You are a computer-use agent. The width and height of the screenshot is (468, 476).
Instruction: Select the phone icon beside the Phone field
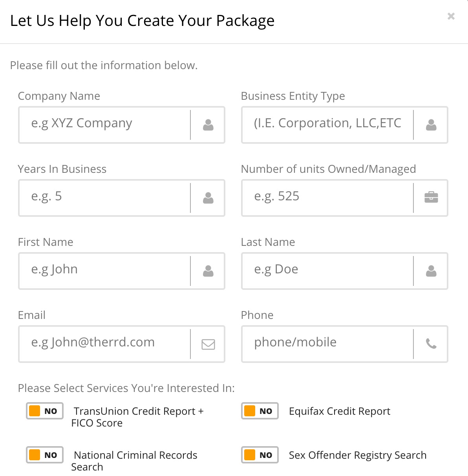pos(431,344)
